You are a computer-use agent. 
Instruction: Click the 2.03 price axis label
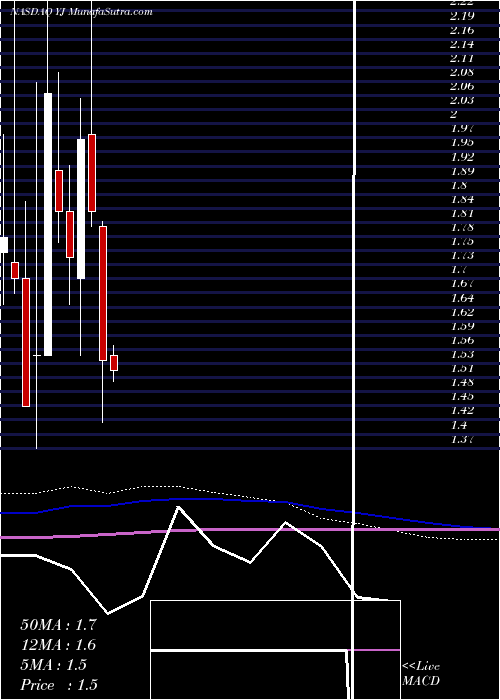pyautogui.click(x=462, y=100)
